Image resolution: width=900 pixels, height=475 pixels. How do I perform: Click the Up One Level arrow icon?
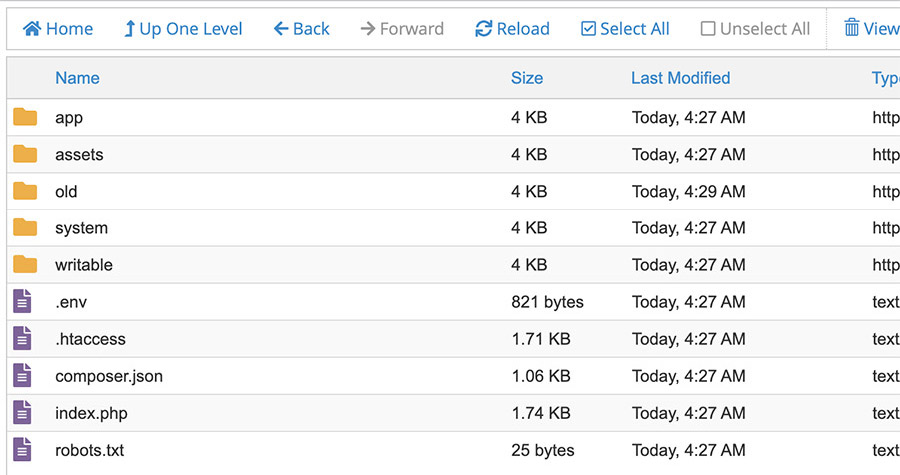pos(129,29)
